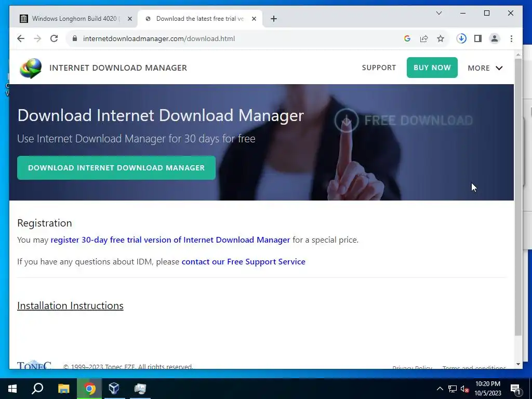Open the browser downloads icon
The width and height of the screenshot is (532, 399).
461,38
